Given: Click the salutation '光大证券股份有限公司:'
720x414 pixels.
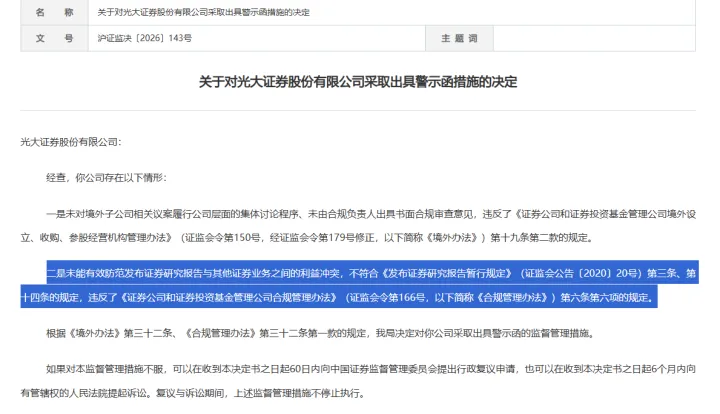Looking at the screenshot, I should [71, 142].
